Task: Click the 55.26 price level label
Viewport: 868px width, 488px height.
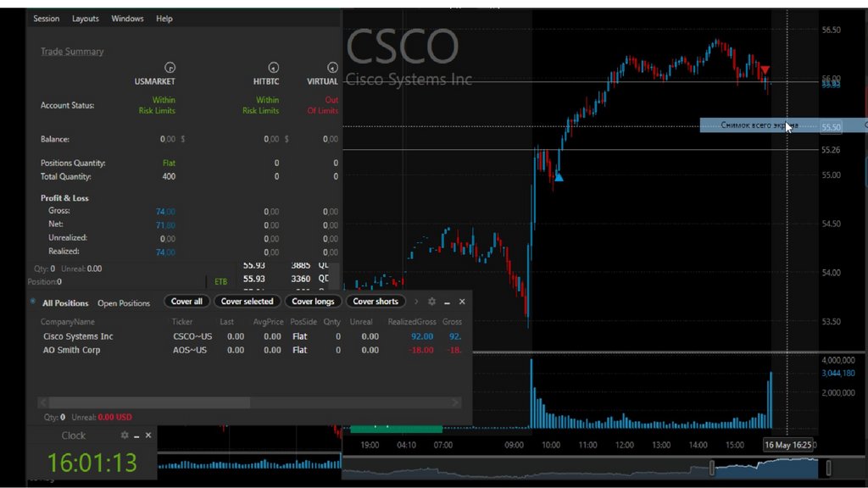Action: 831,150
